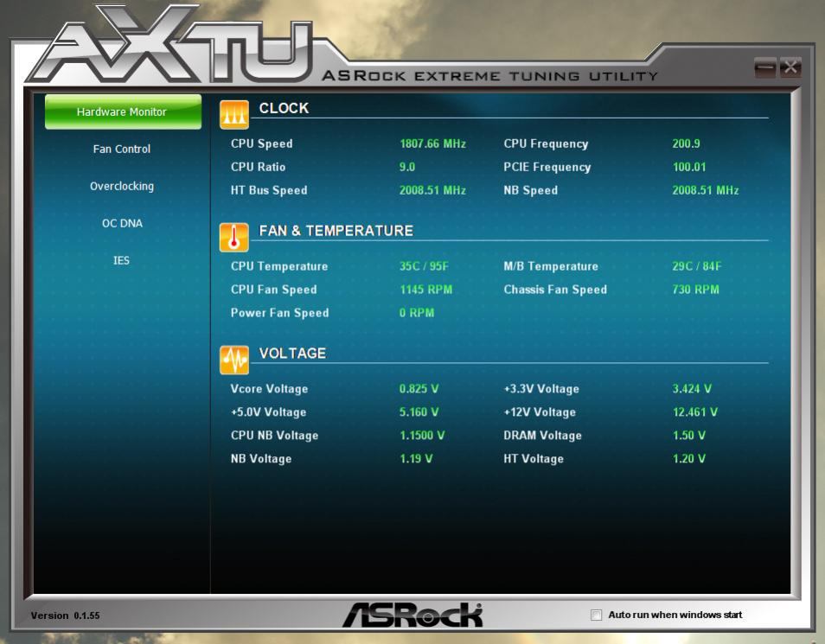The height and width of the screenshot is (644, 825).
Task: Click the ASRock Extreme Tuning Utility title
Action: pos(489,76)
